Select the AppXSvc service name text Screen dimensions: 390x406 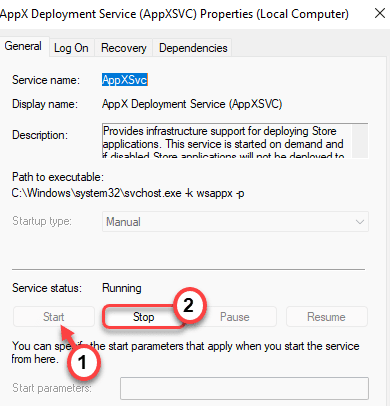(x=125, y=80)
